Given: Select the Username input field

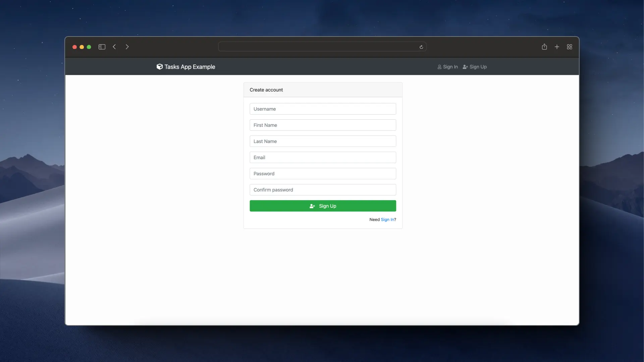Looking at the screenshot, I should pyautogui.click(x=322, y=109).
